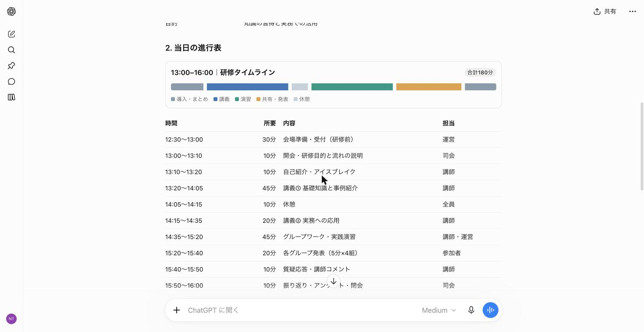Click the '合計180分' badge

(x=480, y=72)
